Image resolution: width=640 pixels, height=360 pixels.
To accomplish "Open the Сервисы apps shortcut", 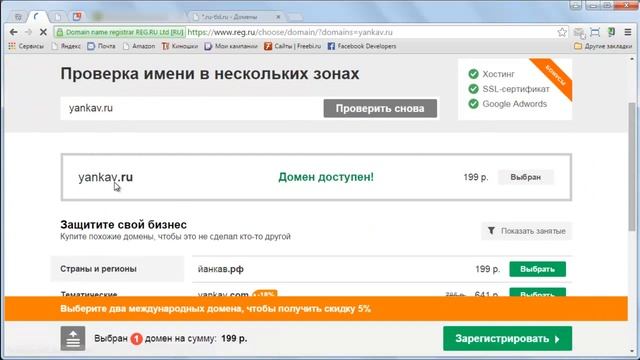I will [x=26, y=46].
